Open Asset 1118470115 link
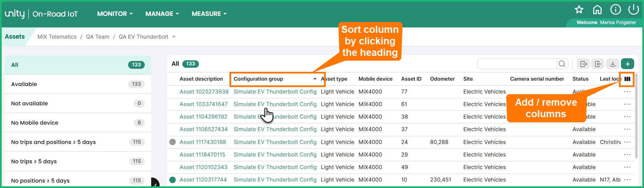The width and height of the screenshot is (644, 188). pos(202,155)
